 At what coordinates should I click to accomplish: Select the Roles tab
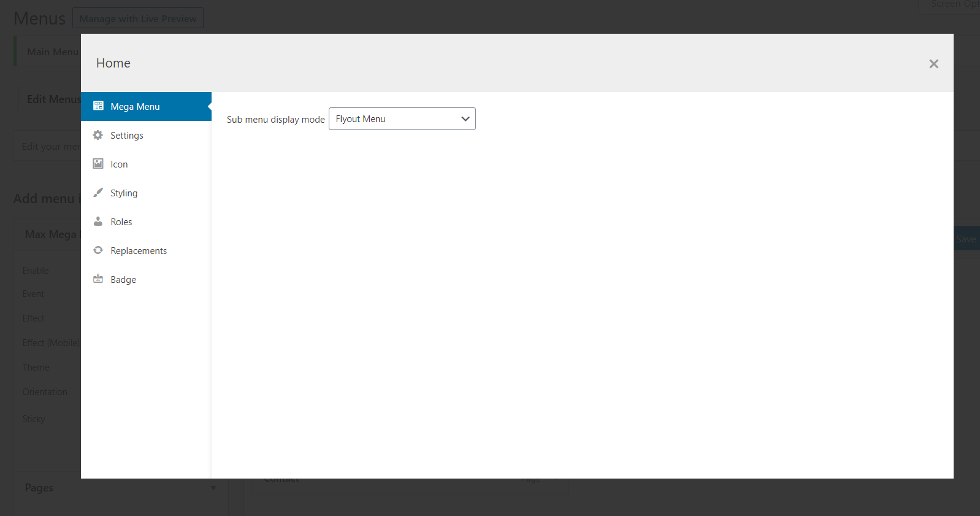tap(146, 222)
